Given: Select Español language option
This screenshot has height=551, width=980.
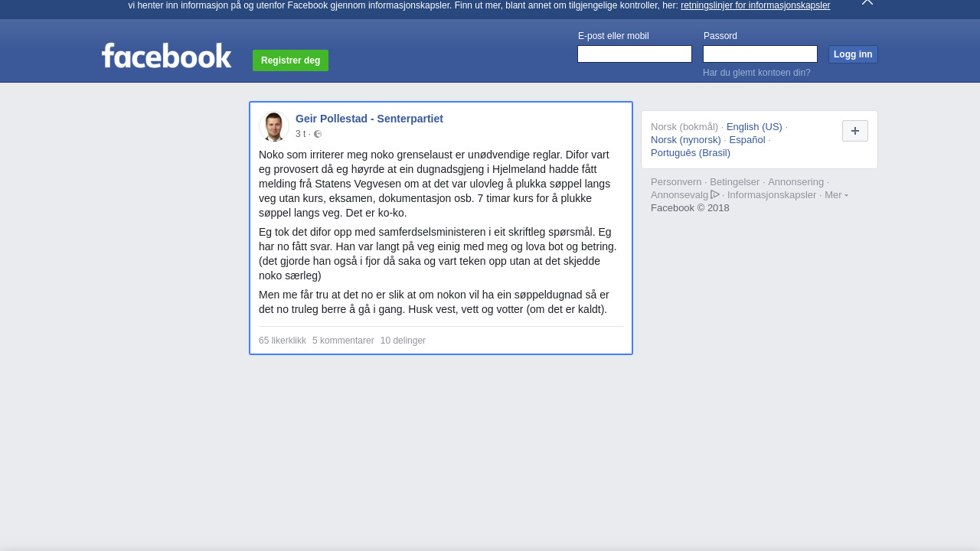Looking at the screenshot, I should click(x=747, y=140).
